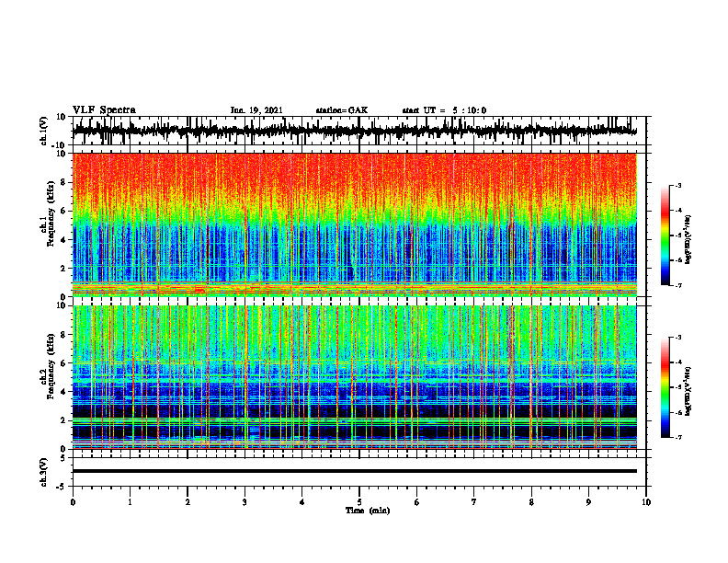The height and width of the screenshot is (563, 728).
Task: Click the "start UT = 5 : 10: 0" header text
Action: tap(444, 110)
